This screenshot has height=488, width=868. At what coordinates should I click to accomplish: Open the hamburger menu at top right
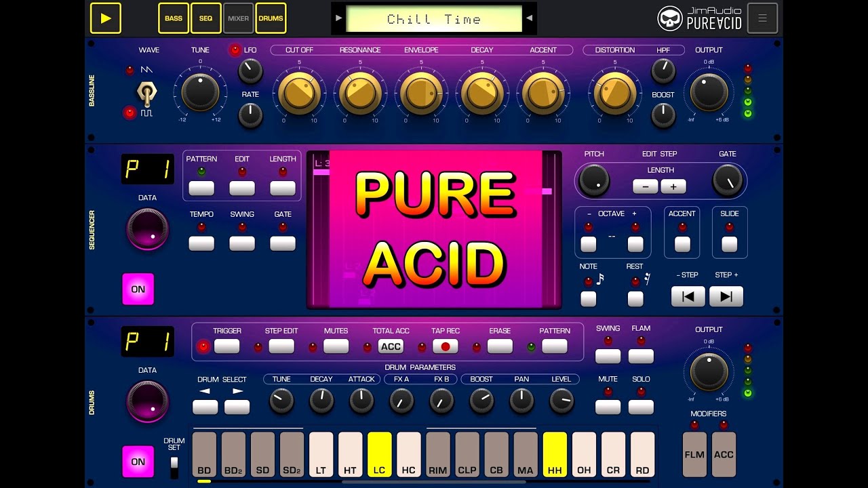click(762, 18)
